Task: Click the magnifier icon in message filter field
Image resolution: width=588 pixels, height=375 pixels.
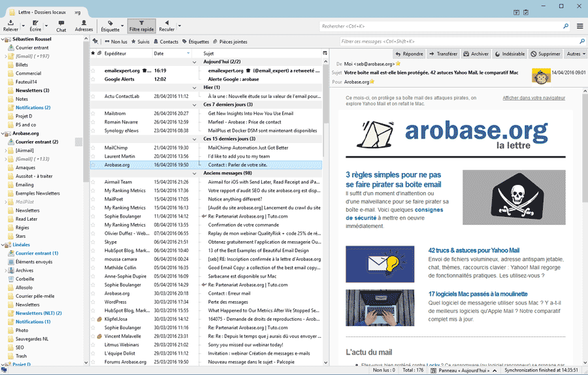Action: (x=582, y=41)
